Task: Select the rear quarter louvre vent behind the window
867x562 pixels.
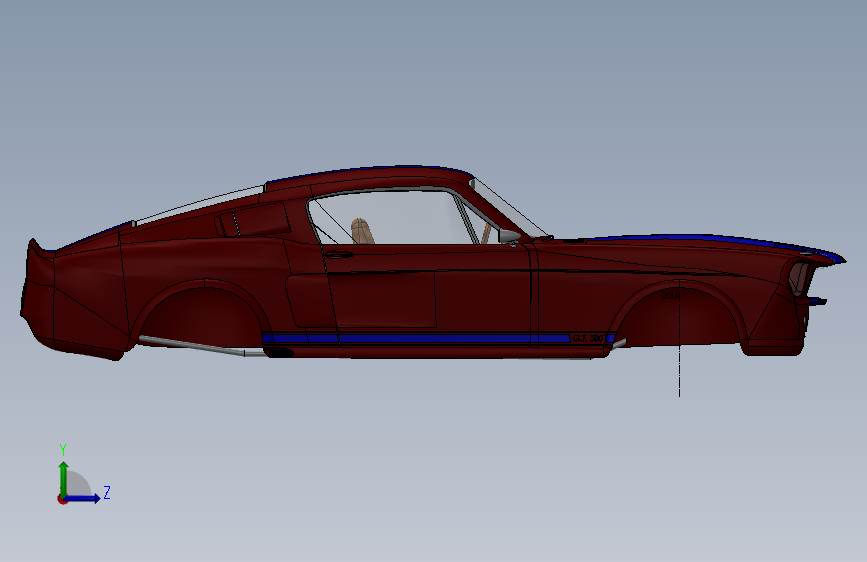Action: click(253, 219)
